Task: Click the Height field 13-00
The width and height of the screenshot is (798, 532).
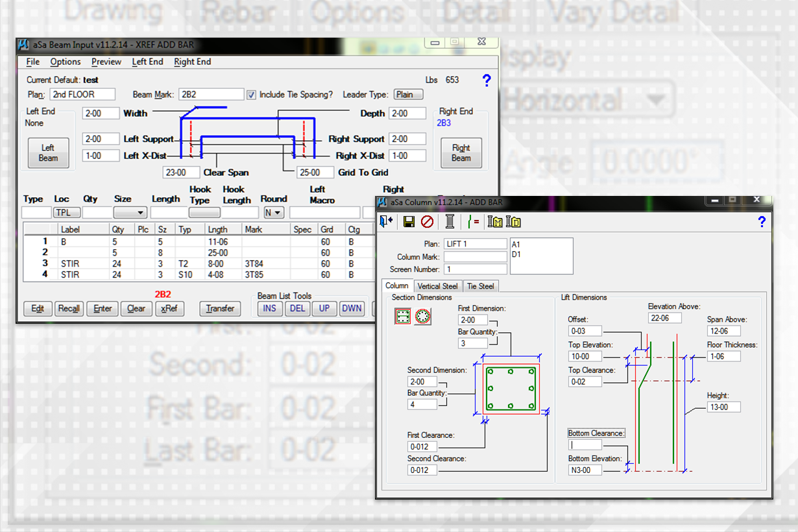Action: tap(724, 407)
